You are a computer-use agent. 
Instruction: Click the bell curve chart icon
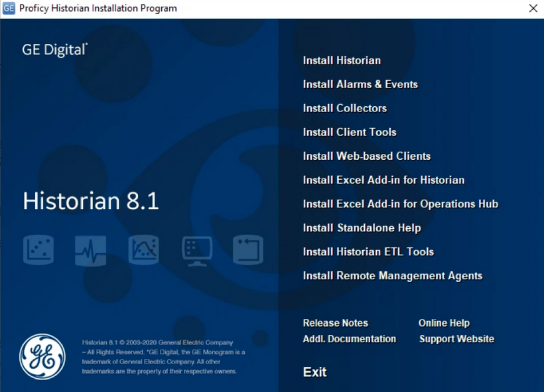(143, 251)
